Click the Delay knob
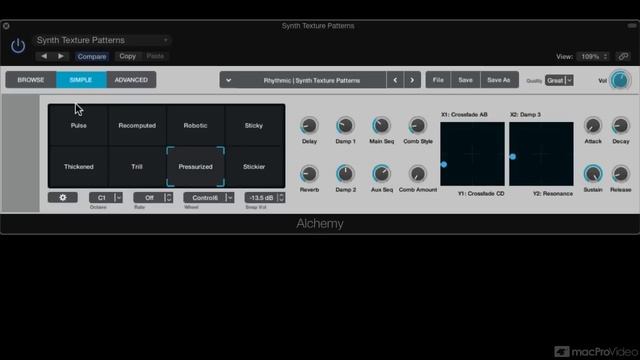 pos(309,126)
